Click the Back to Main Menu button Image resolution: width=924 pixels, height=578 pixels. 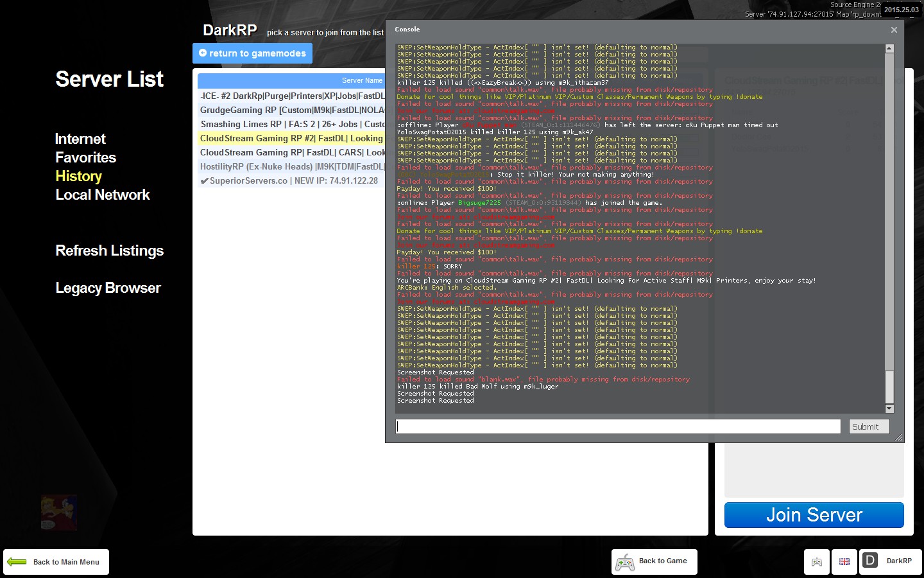(x=56, y=562)
